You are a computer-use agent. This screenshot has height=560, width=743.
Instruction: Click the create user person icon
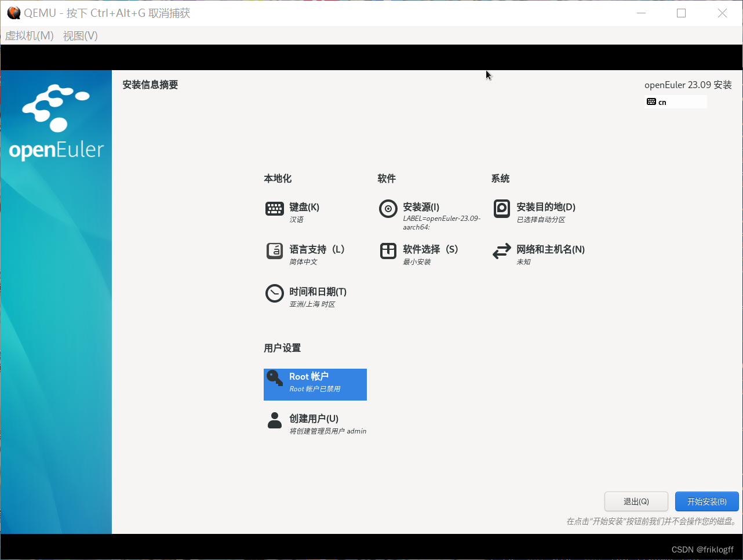(x=275, y=420)
